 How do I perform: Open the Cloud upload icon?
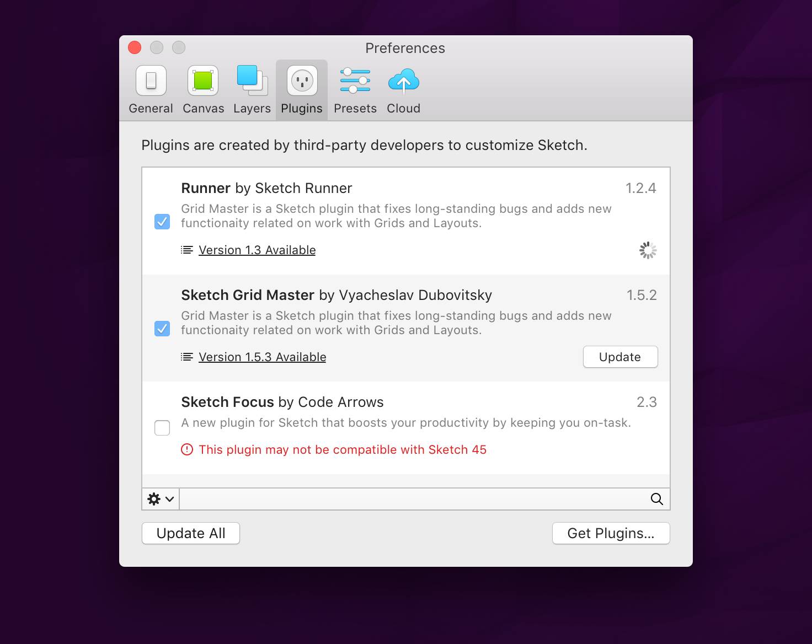coord(404,81)
